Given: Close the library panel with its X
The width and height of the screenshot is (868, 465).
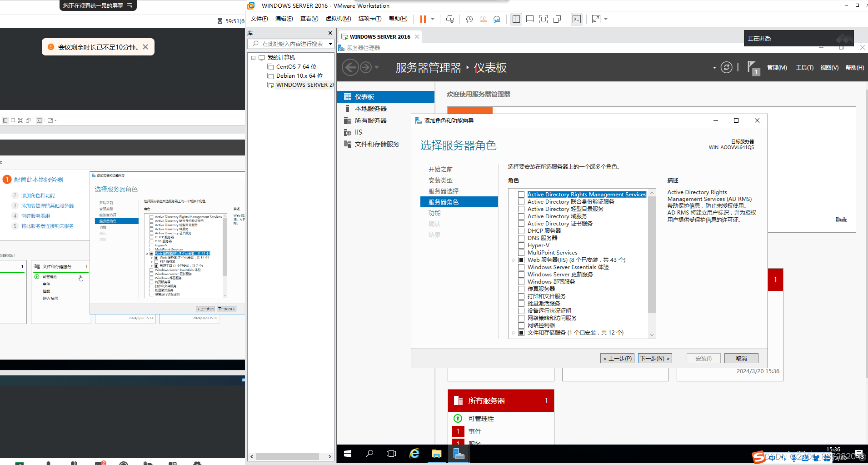Looking at the screenshot, I should coord(330,33).
